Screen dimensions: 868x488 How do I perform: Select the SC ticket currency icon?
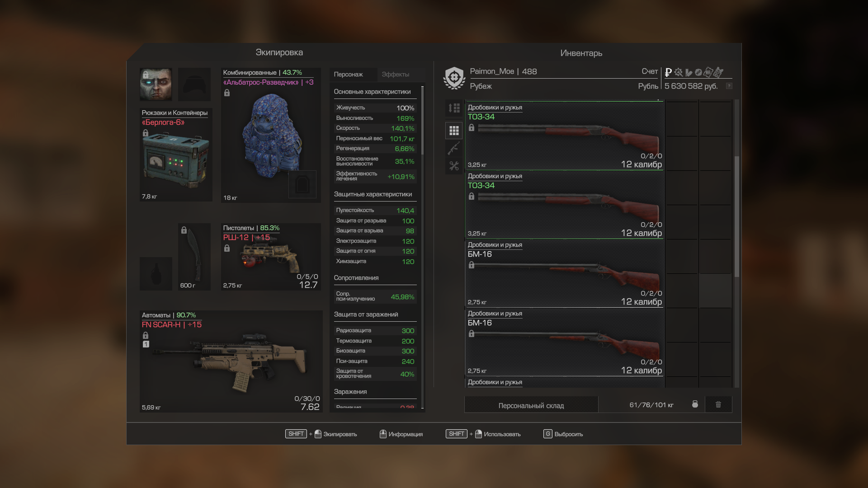[x=718, y=72]
